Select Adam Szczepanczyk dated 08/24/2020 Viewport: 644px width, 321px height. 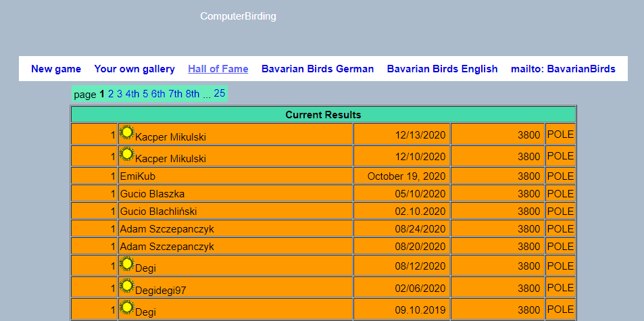click(167, 229)
